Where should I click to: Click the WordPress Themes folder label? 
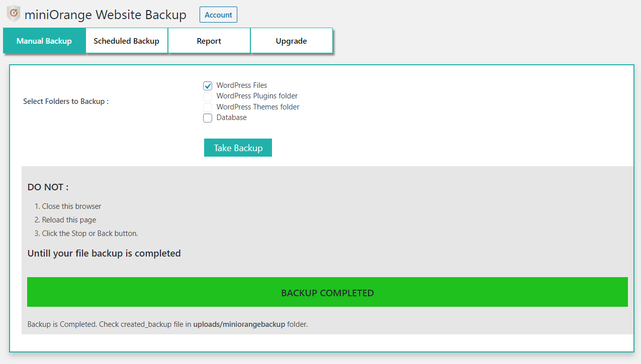[x=258, y=107]
